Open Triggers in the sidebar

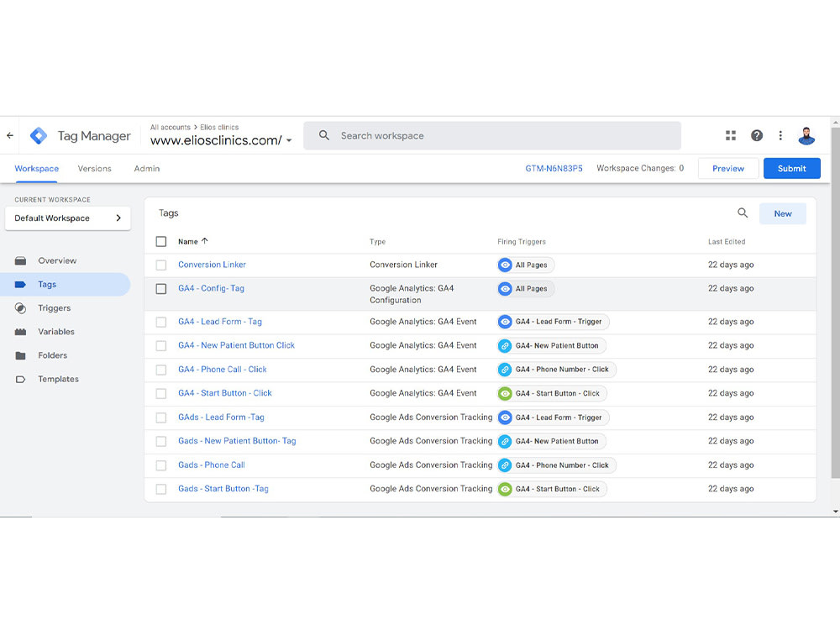tap(54, 308)
